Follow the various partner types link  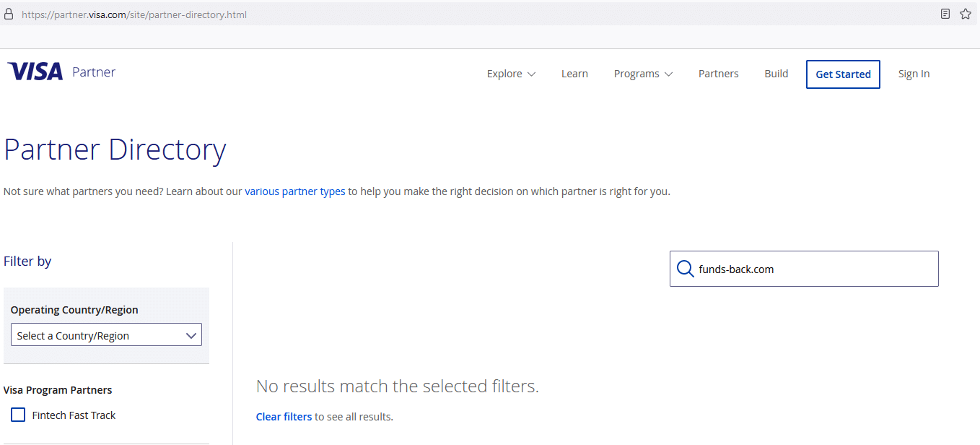tap(295, 191)
